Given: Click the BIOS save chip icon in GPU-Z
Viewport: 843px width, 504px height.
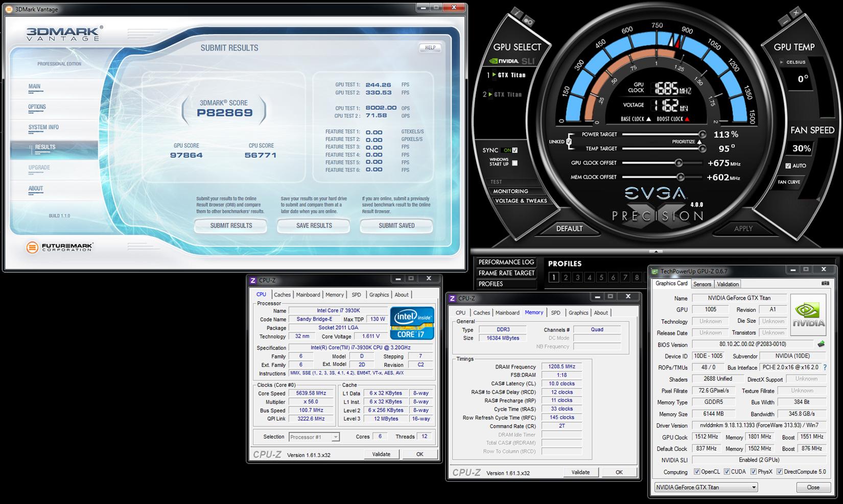Looking at the screenshot, I should [821, 344].
